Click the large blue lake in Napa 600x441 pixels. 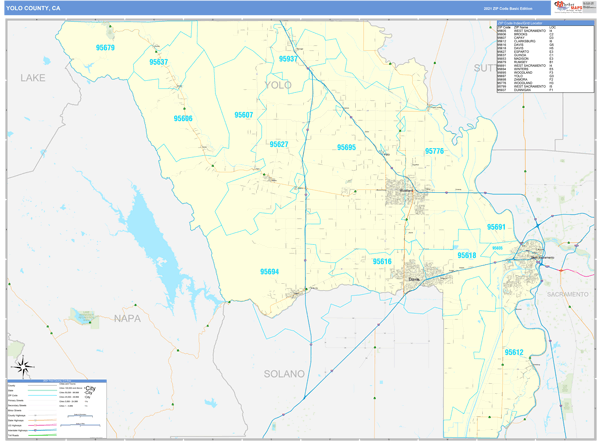(153, 241)
